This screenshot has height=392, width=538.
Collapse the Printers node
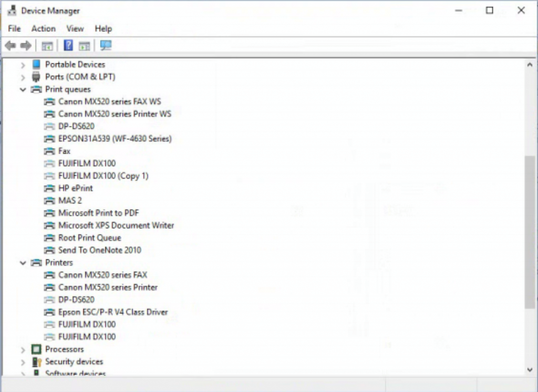point(23,263)
